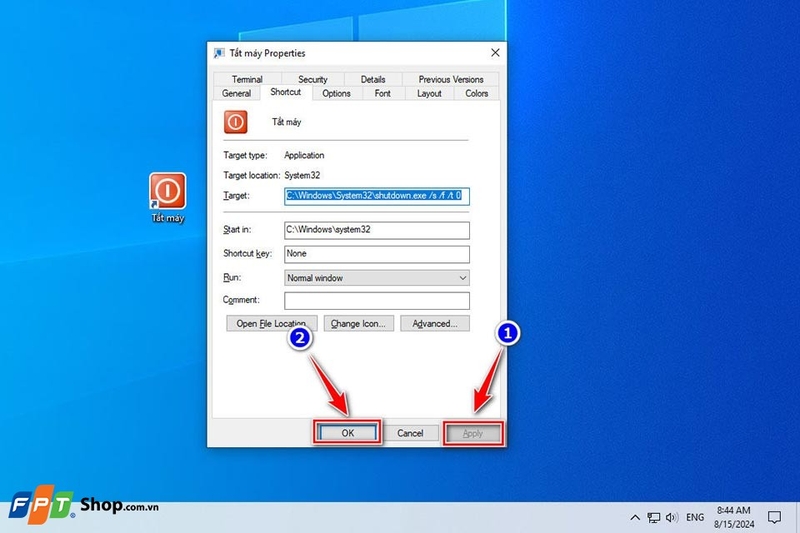800x533 pixels.
Task: Switch to the General tab
Action: tap(236, 93)
